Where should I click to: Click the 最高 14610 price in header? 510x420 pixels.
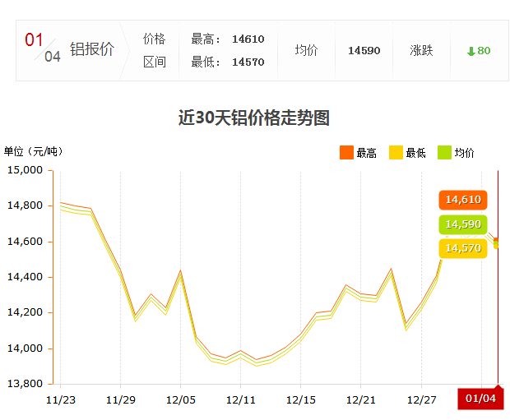(x=248, y=39)
